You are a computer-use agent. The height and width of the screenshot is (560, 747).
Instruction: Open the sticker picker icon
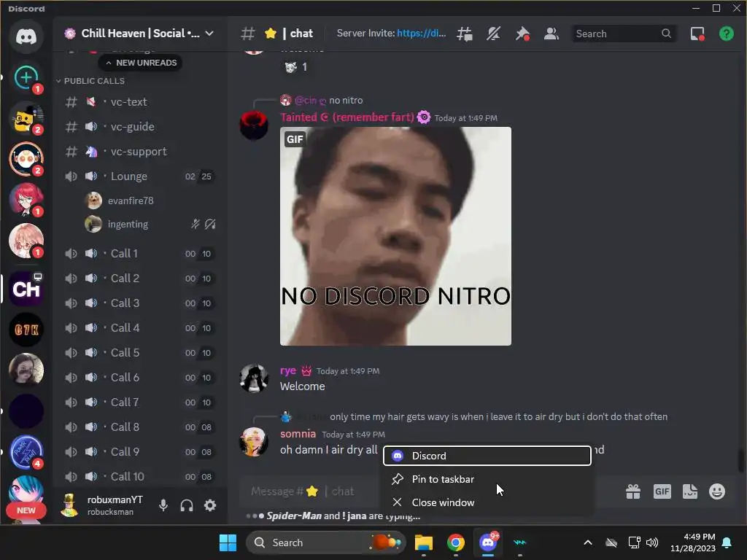coord(690,491)
